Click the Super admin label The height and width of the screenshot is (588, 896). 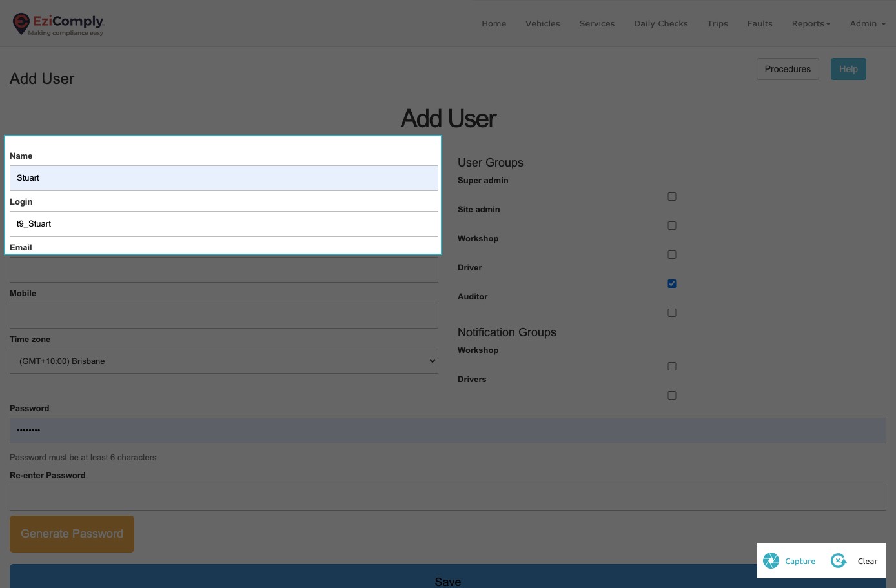point(483,180)
